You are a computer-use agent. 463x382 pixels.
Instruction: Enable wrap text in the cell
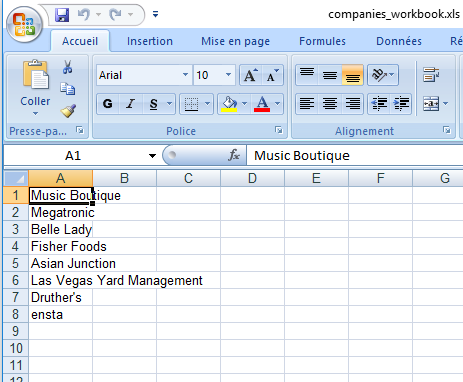(x=431, y=75)
